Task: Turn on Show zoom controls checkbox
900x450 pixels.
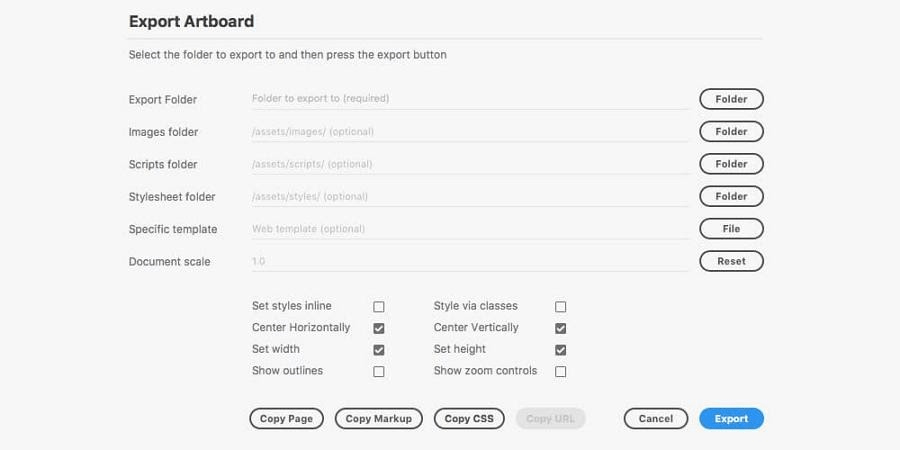Action: click(x=561, y=372)
